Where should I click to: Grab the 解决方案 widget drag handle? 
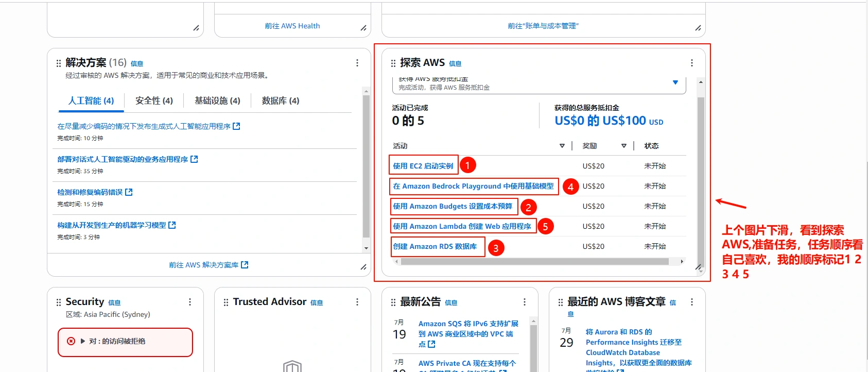click(x=59, y=63)
